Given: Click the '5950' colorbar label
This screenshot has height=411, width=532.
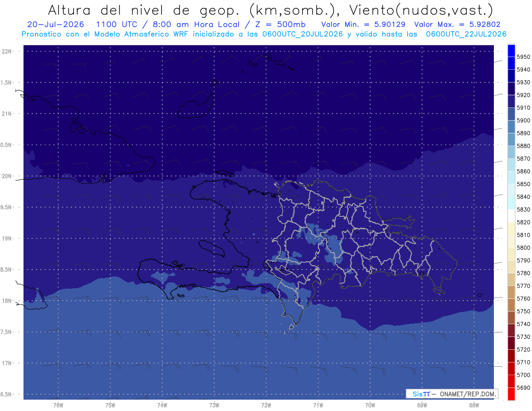Looking at the screenshot, I should point(524,57).
